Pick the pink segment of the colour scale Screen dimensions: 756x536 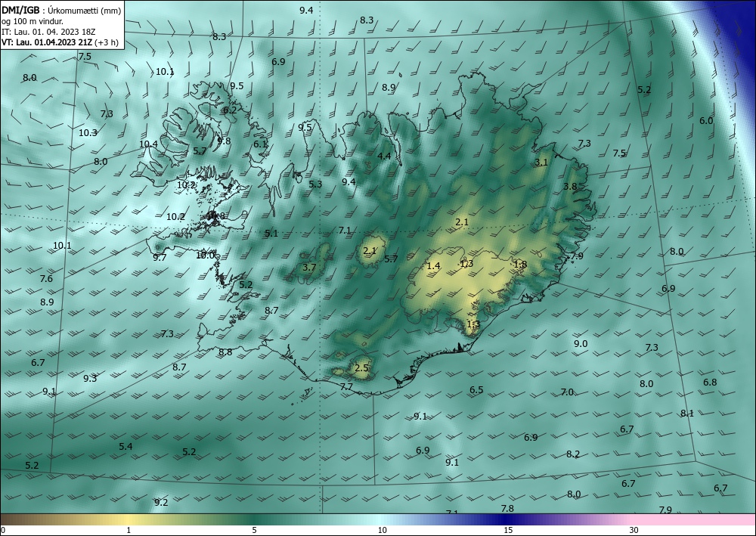(694, 519)
